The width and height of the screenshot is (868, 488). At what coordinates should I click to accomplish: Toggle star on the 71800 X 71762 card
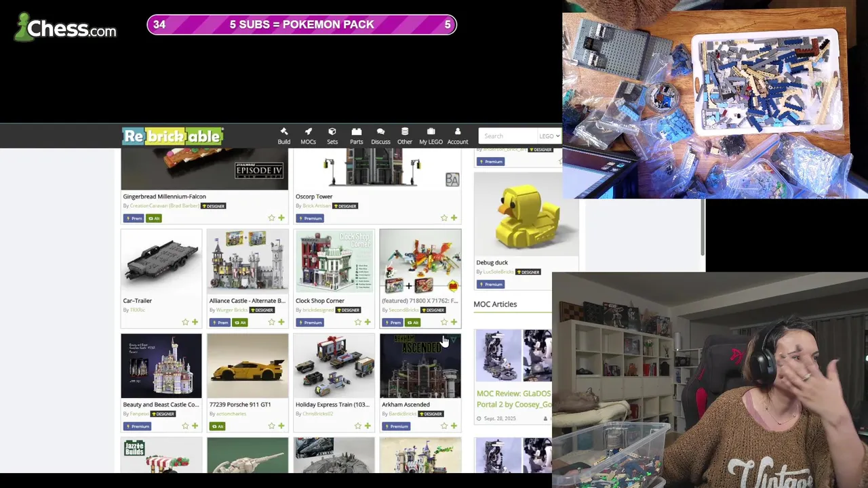pyautogui.click(x=443, y=323)
